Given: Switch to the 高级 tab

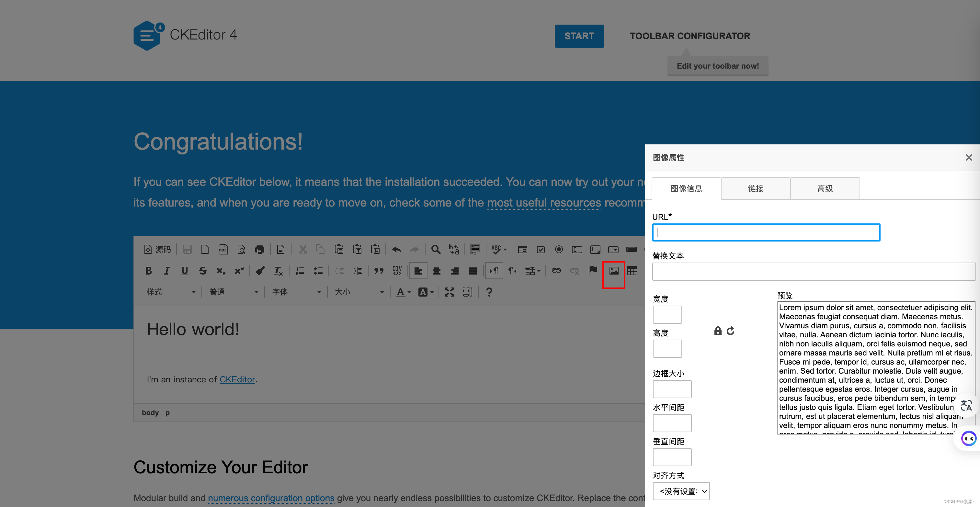Looking at the screenshot, I should [x=825, y=189].
